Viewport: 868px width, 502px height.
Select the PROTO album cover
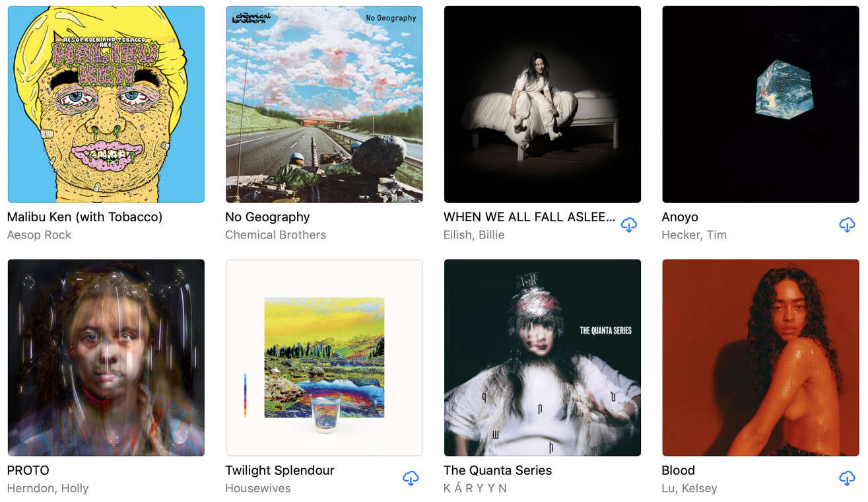pyautogui.click(x=106, y=357)
